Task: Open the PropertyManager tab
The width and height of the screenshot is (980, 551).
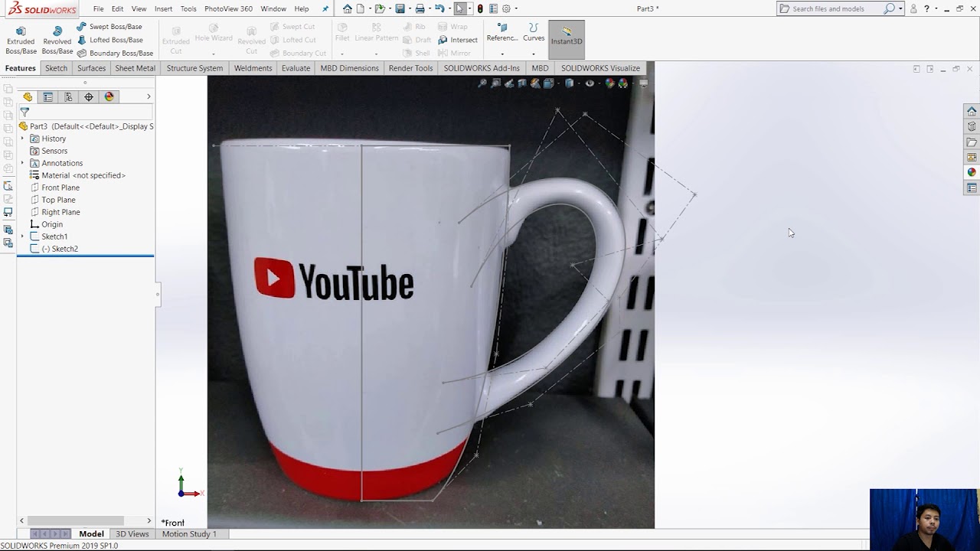Action: (48, 96)
